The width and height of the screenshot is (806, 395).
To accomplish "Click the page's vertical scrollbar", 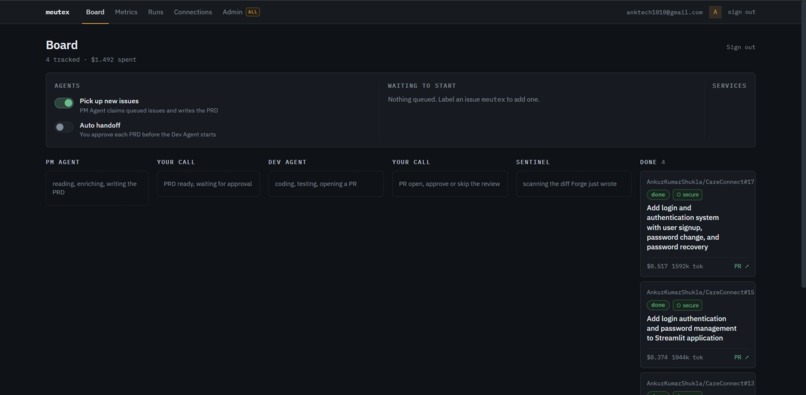I will point(803,144).
